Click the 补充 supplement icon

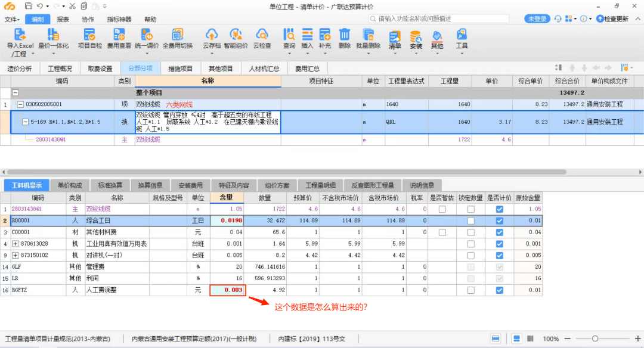pos(324,35)
